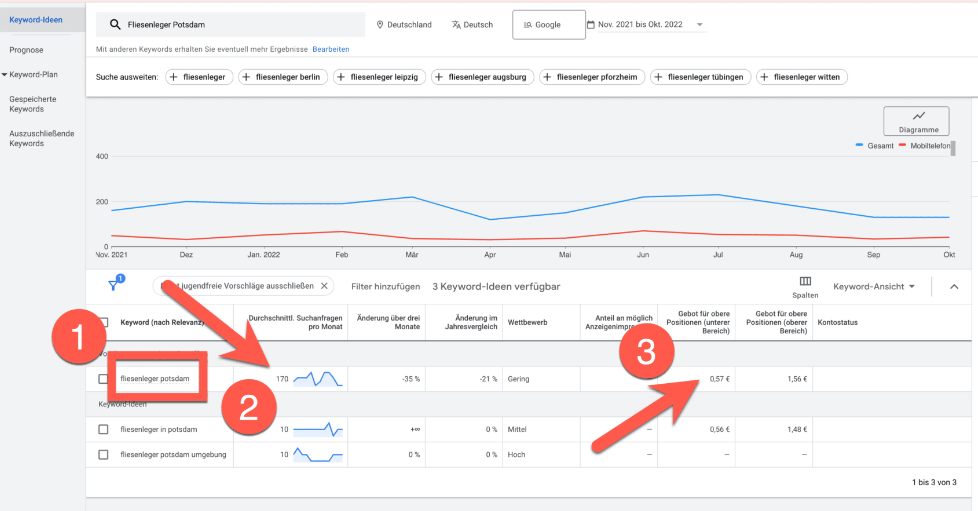Click the blue Gesamt legend swatch
This screenshot has height=511, width=978.
click(859, 146)
